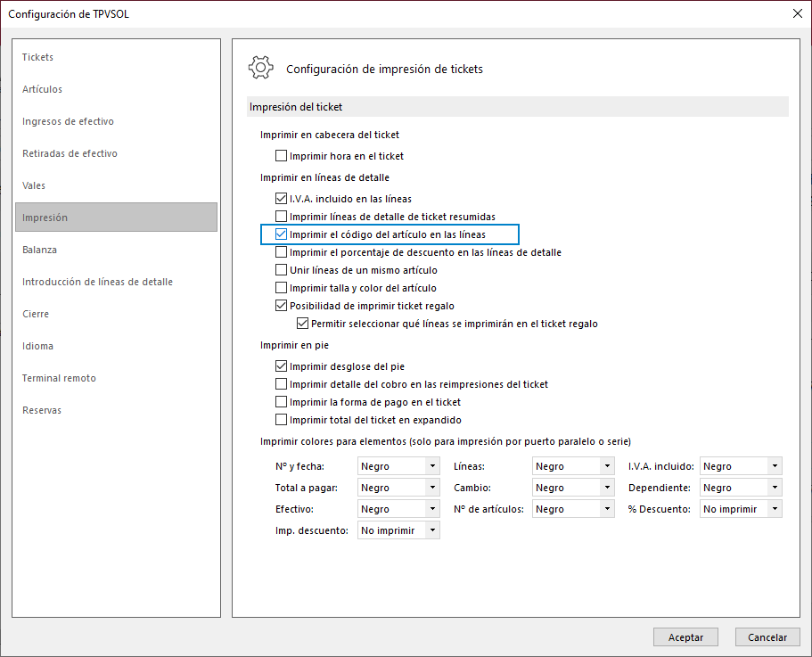Image resolution: width=812 pixels, height=657 pixels.
Task: Enable Imprimir hora en el ticket
Action: coord(281,155)
